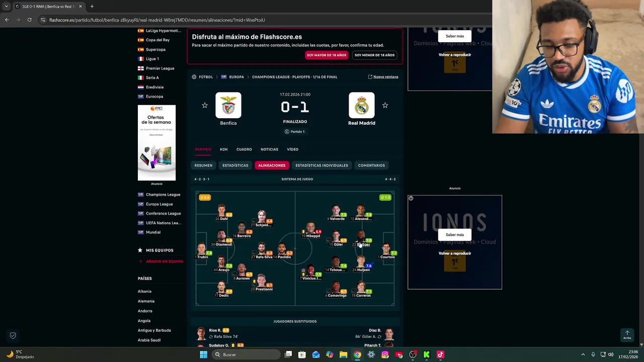Expand Arabia Saudí in the countries list
Viewport: 644px width, 362px height.
(149, 340)
